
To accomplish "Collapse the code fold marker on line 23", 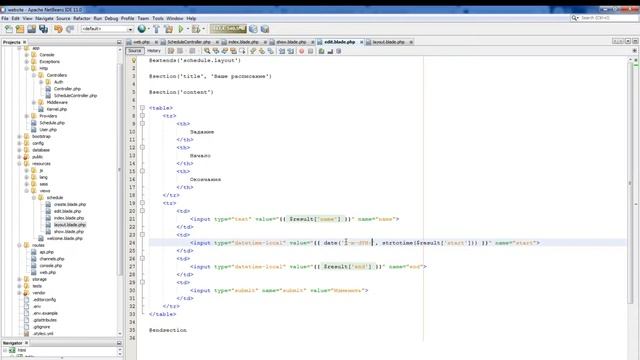I will click(142, 235).
